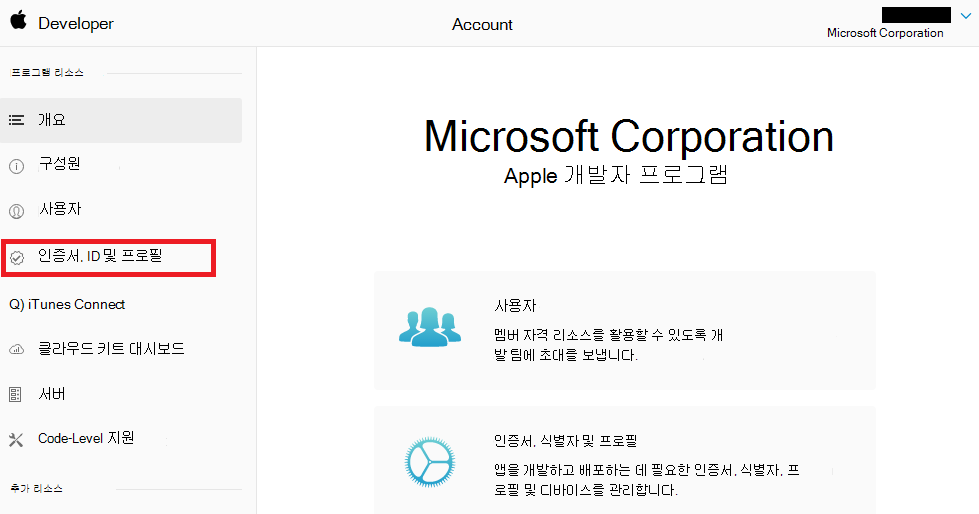Click the gear icon on 인증서 card

click(x=430, y=462)
